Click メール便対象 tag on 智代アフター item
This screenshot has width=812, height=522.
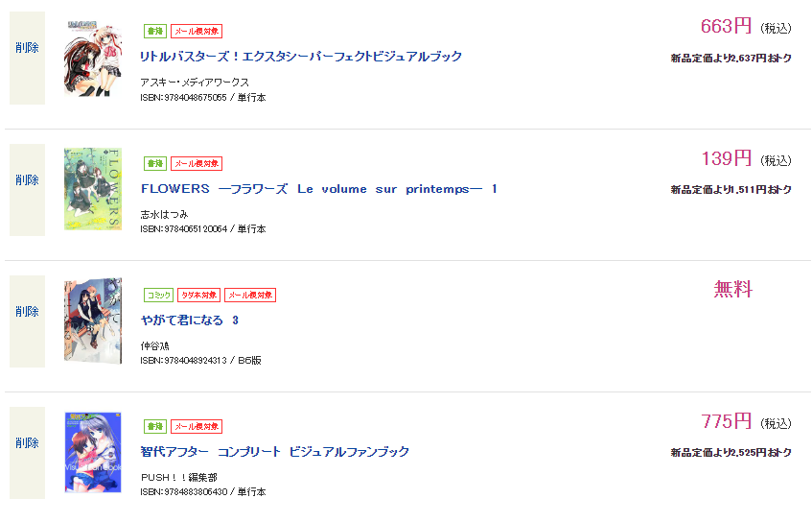[x=197, y=426]
